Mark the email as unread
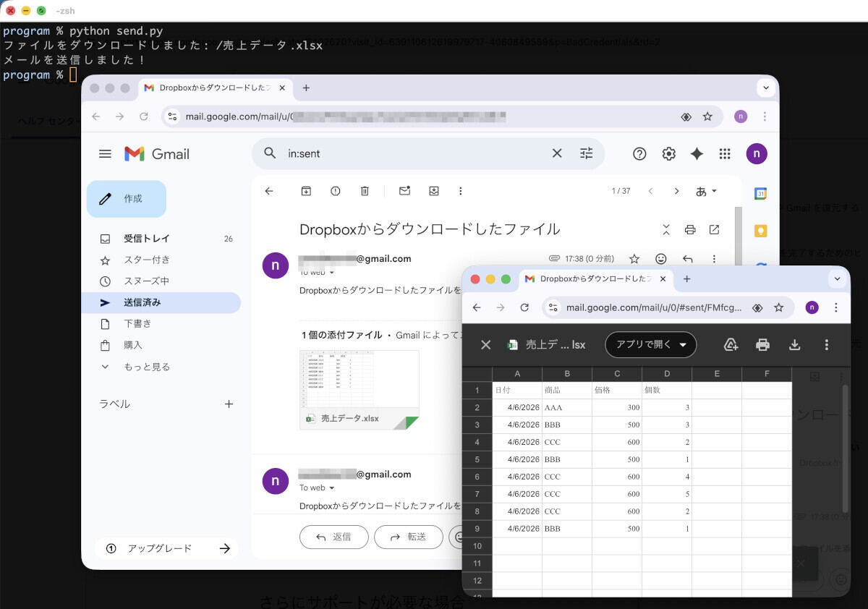The image size is (868, 609). click(x=404, y=190)
